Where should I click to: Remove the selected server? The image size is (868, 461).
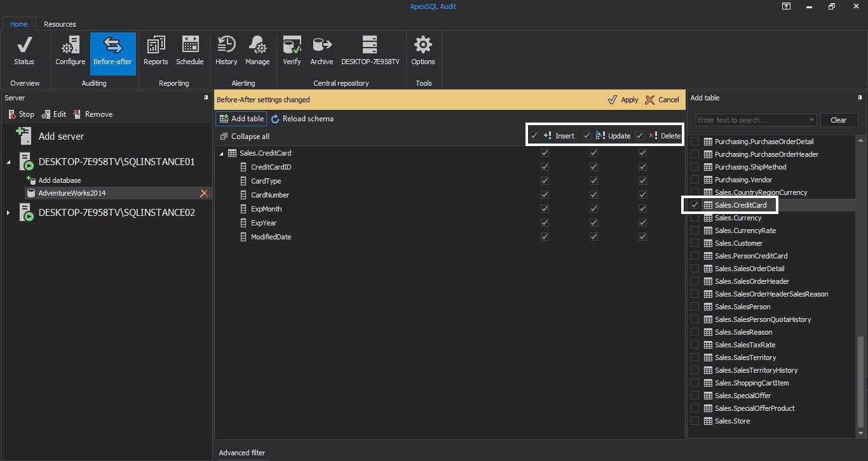[93, 114]
